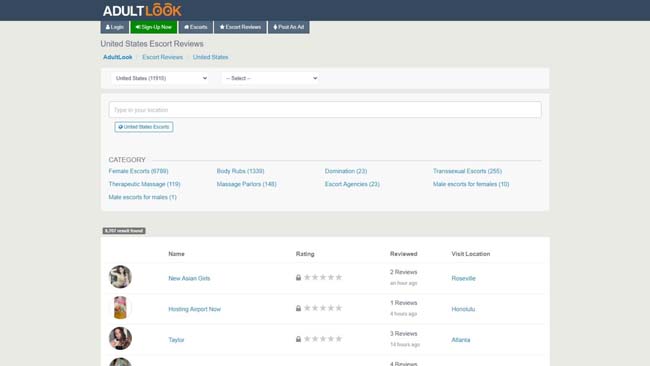Click lock icon in Hosting Airport Now row
Screen dimensions: 650x366
(x=298, y=308)
